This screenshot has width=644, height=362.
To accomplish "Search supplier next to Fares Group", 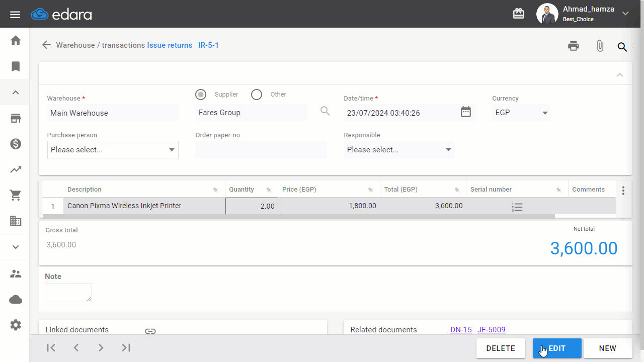I will [326, 111].
